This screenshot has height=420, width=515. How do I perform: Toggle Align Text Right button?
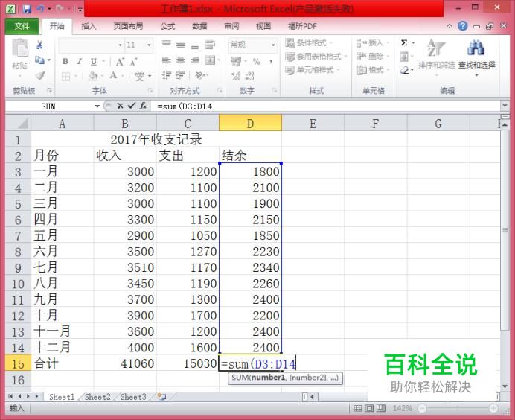(x=195, y=60)
